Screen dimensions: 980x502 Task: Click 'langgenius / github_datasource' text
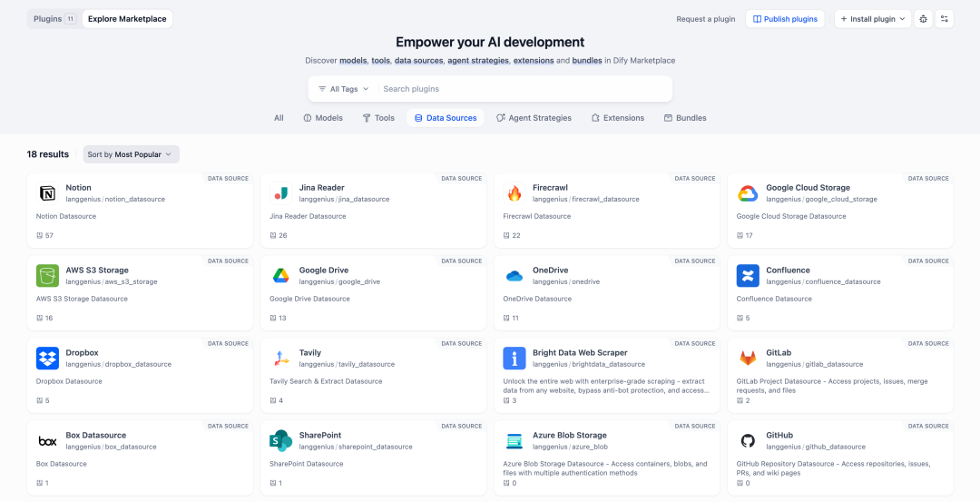816,447
